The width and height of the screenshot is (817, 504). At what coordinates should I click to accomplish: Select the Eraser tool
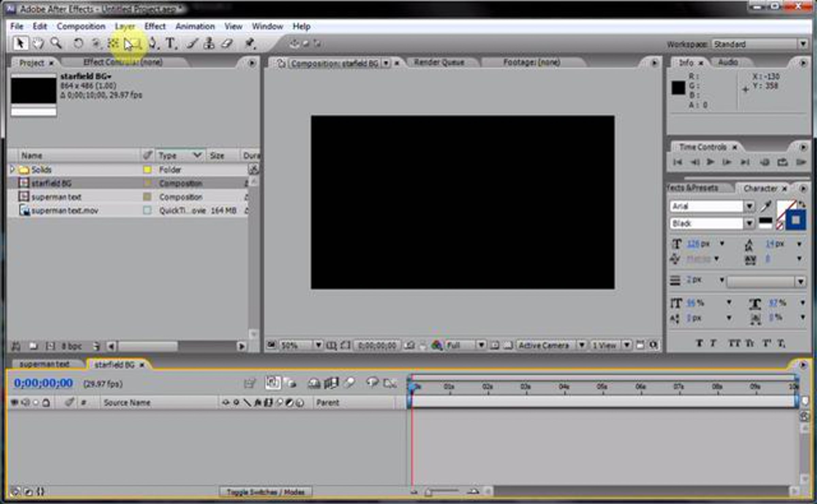227,44
